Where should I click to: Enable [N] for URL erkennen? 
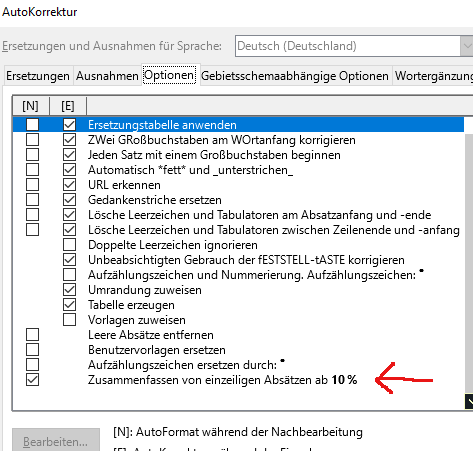[32, 185]
